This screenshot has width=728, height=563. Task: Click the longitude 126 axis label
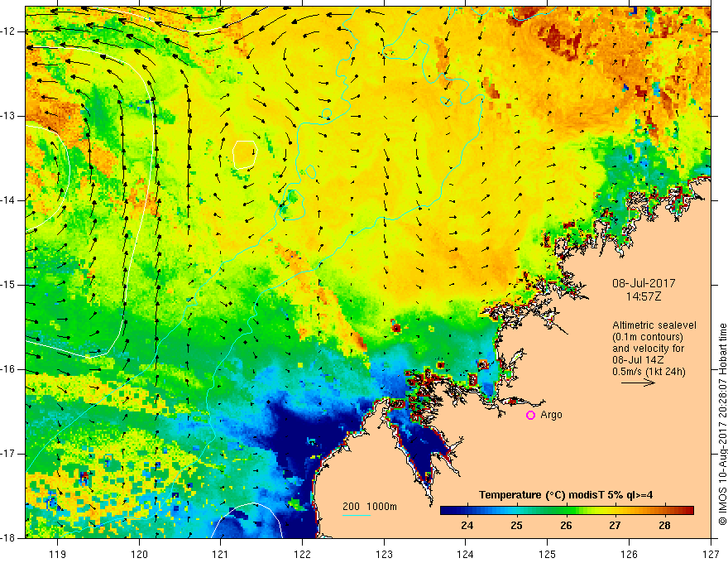tap(629, 554)
